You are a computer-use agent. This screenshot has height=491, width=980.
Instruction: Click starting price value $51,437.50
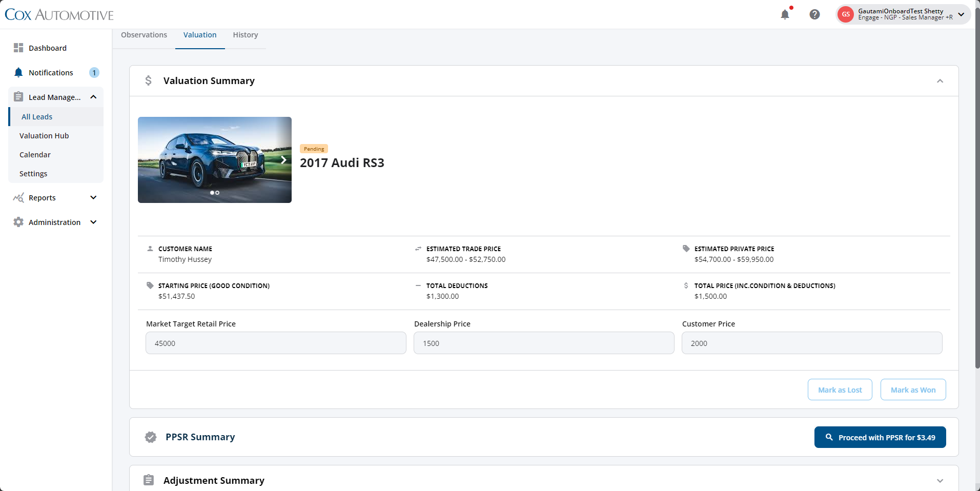[x=176, y=296]
